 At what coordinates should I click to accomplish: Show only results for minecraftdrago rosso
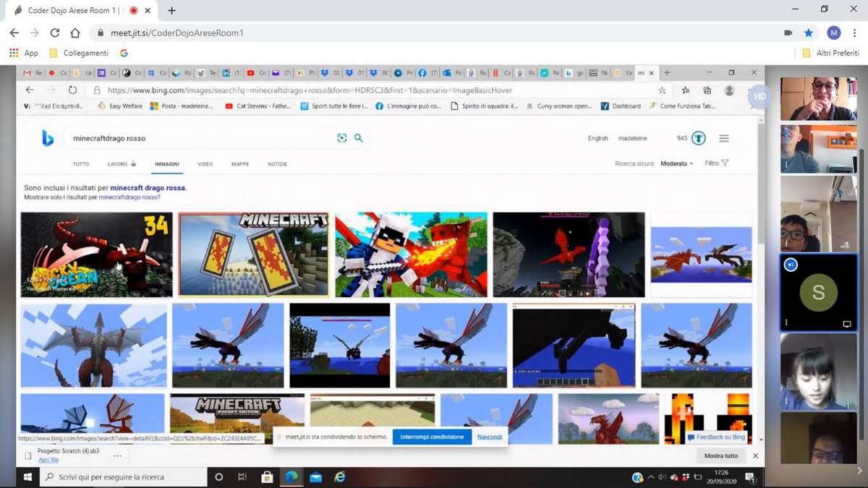tap(129, 197)
